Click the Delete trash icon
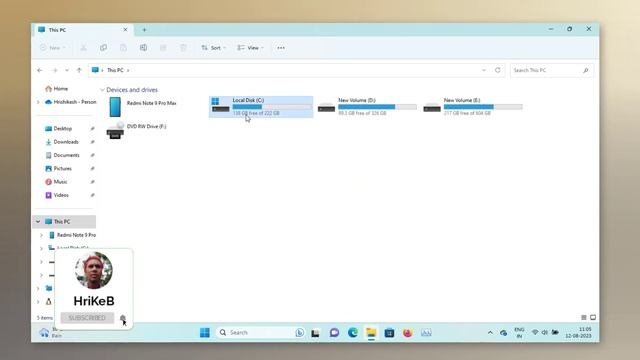 coord(183,48)
